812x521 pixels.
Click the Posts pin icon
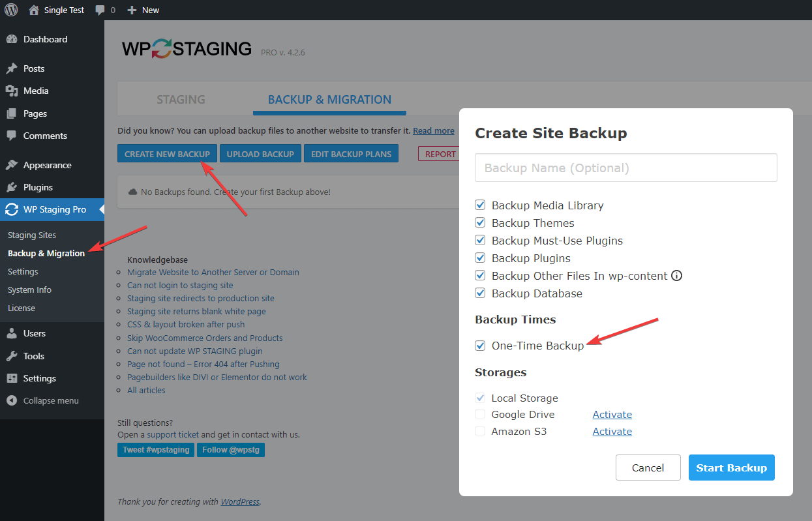[x=12, y=68]
